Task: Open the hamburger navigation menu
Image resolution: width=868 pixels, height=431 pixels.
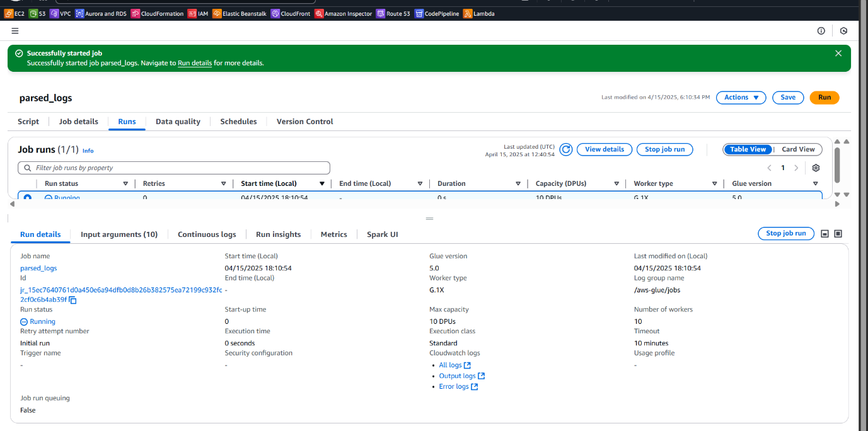Action: pyautogui.click(x=15, y=31)
